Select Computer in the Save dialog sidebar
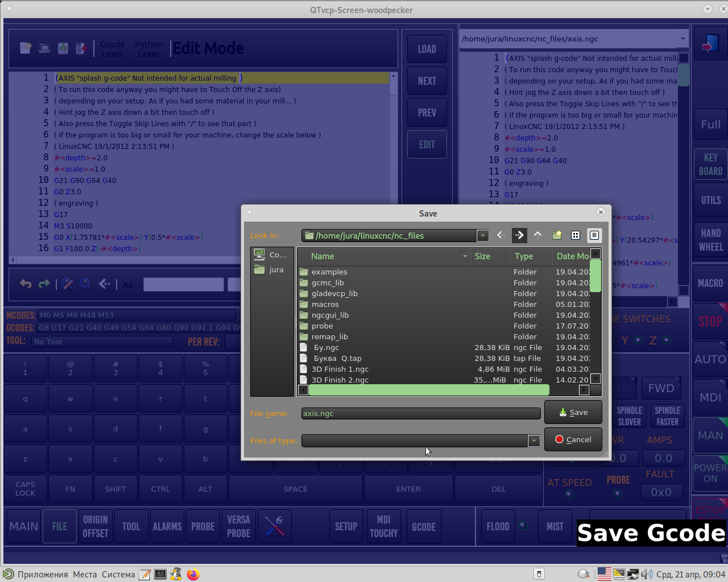The image size is (728, 582). tap(272, 255)
